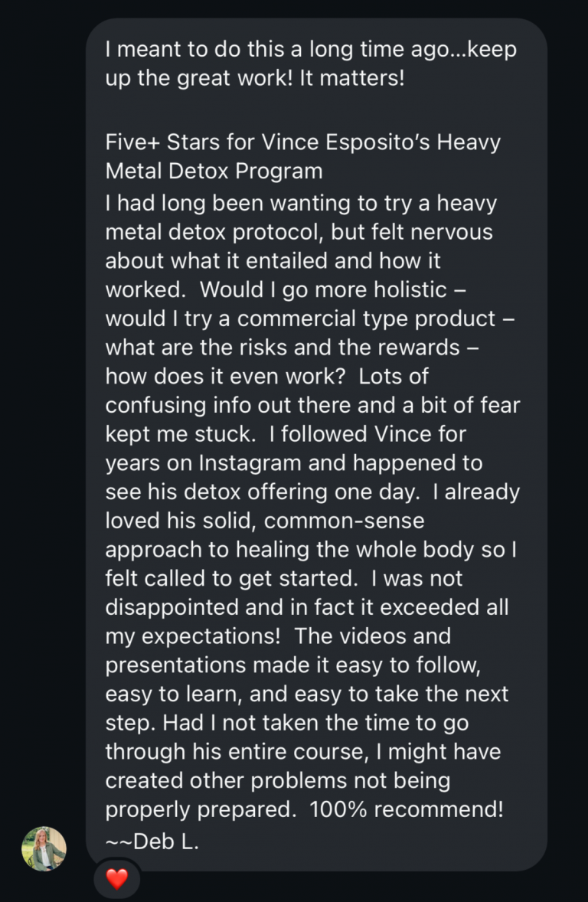Click the 'presentations made it easy to follow' line
This screenshot has height=902, width=588.
pyautogui.click(x=292, y=665)
